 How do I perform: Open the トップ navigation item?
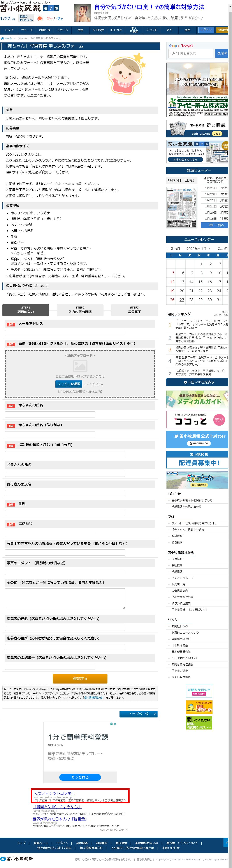coord(9,30)
